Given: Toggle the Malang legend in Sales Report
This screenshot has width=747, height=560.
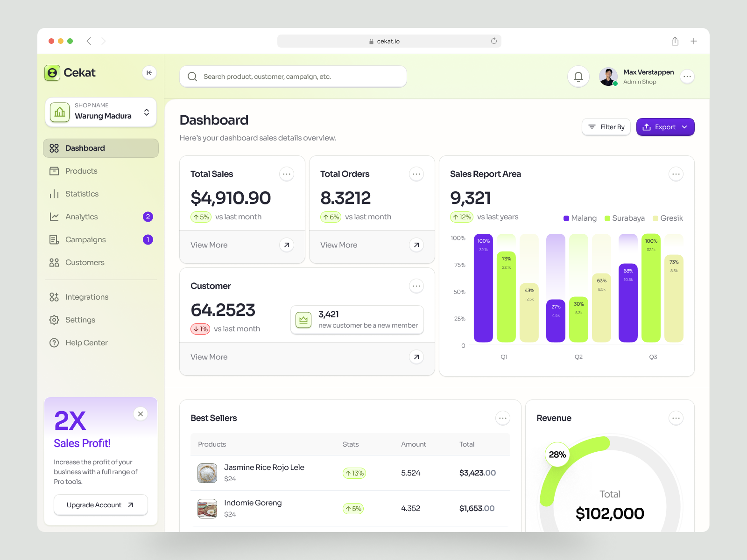Looking at the screenshot, I should pyautogui.click(x=580, y=218).
